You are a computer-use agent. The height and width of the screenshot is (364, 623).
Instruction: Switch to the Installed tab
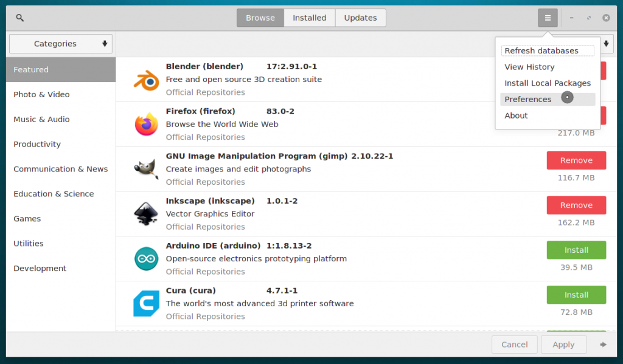point(309,18)
